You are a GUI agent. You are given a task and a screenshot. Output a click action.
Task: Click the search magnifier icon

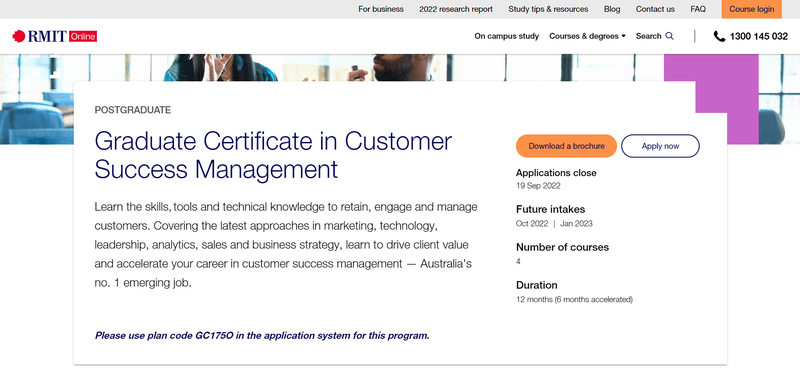(x=669, y=36)
